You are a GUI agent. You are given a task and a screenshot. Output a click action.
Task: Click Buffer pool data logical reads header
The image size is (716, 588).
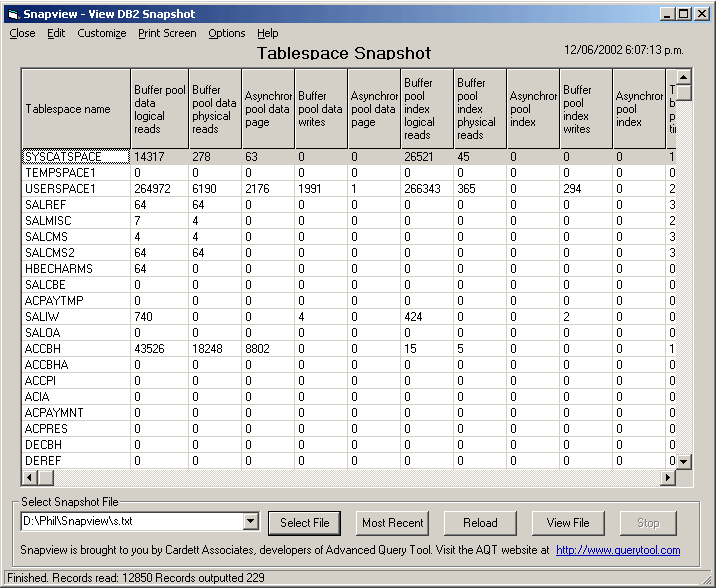coord(159,109)
